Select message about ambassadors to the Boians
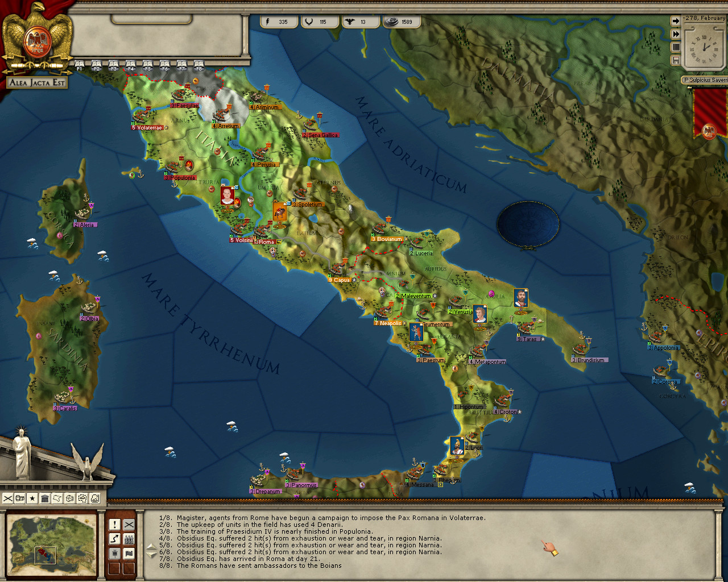The image size is (728, 582). click(x=259, y=566)
